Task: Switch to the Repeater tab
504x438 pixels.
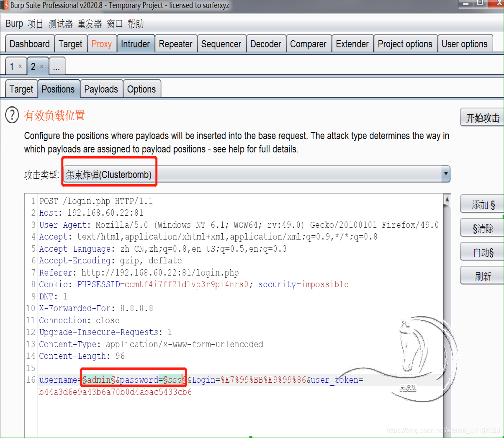Action: (176, 44)
